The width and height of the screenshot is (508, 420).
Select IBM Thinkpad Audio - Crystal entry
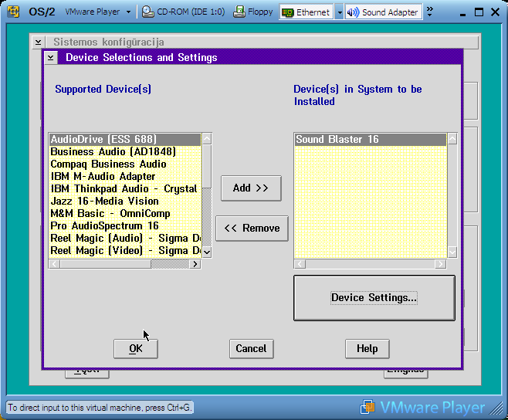coord(125,188)
